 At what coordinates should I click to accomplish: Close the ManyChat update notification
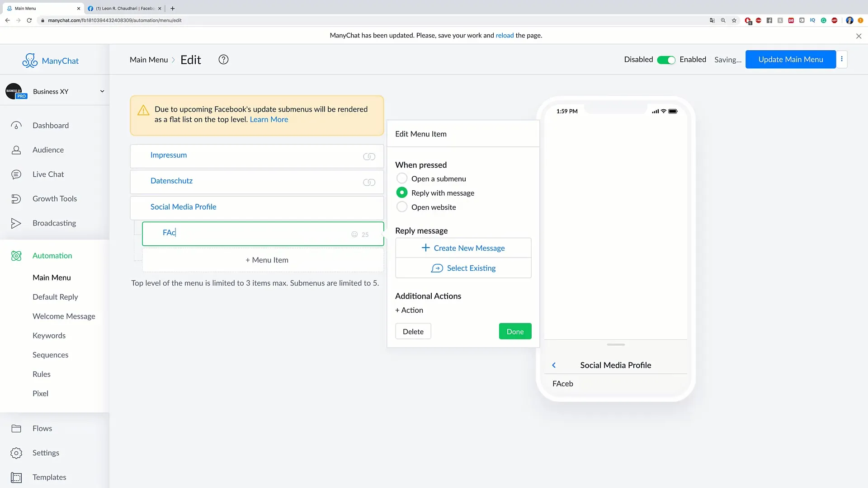[x=859, y=36]
